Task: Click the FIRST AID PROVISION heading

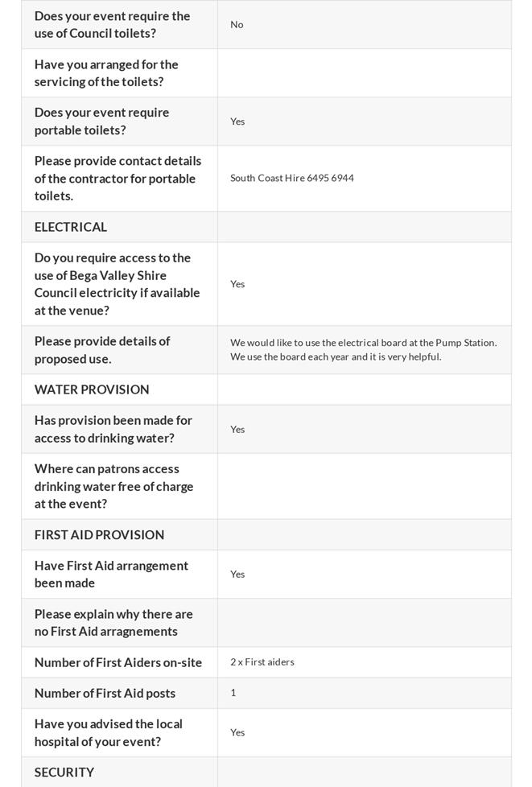Action: tap(99, 534)
